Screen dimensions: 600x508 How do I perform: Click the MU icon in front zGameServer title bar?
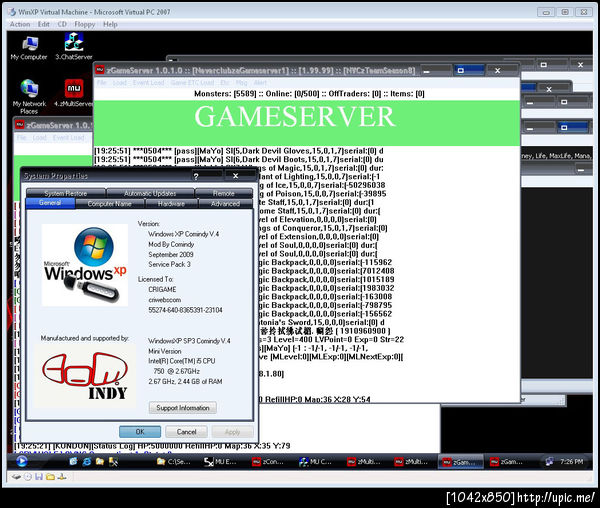[x=100, y=70]
